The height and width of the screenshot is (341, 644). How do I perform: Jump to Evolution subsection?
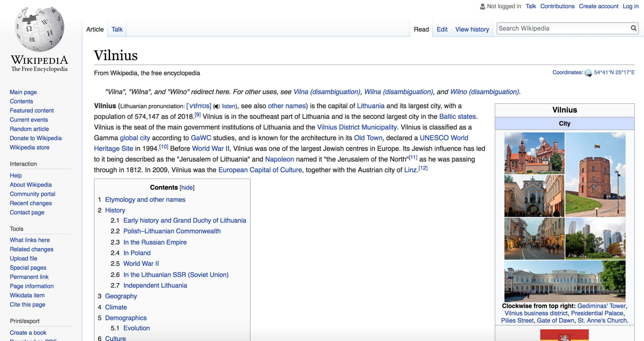coord(136,328)
